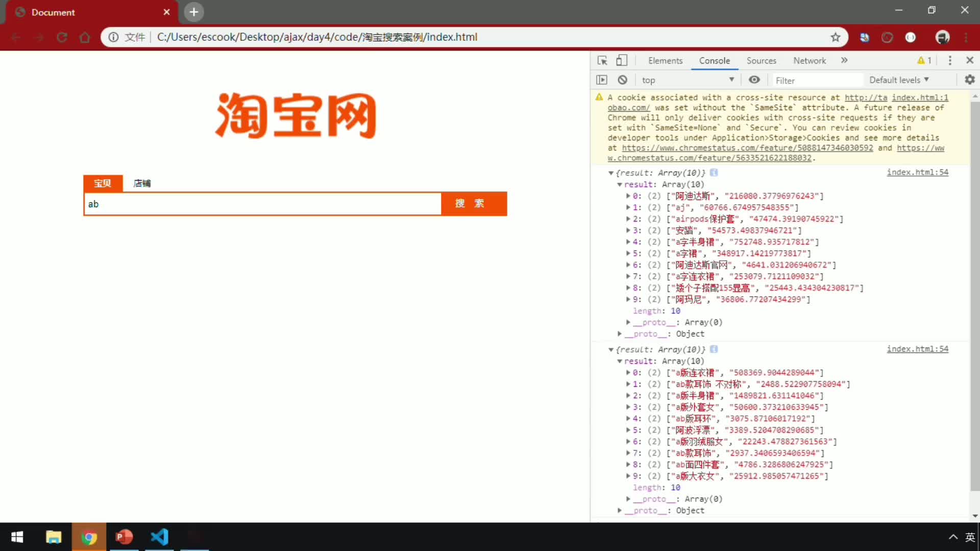Screen dimensions: 980x551
Task: Toggle the live expression eye icon
Action: (x=754, y=80)
